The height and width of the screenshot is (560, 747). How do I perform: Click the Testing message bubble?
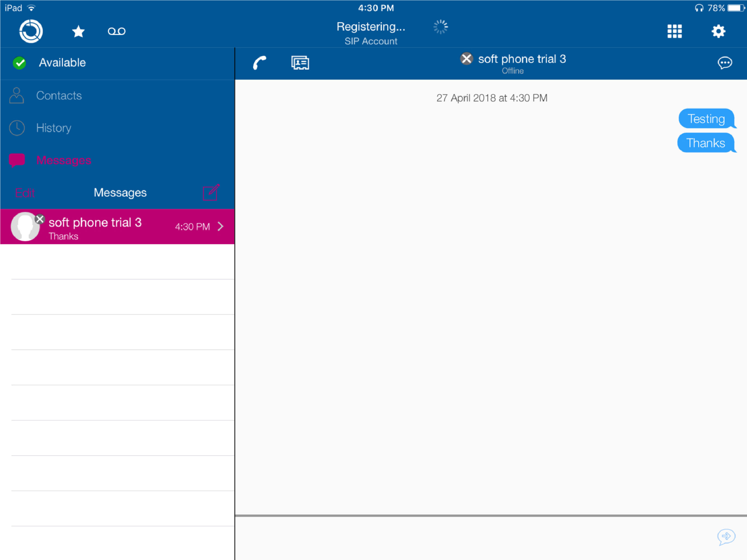tap(707, 119)
